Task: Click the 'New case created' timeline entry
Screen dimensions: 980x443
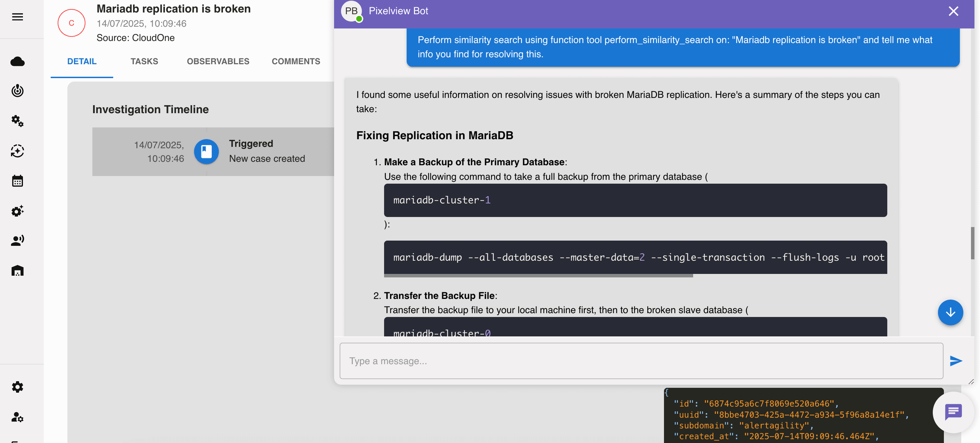Action: tap(267, 159)
